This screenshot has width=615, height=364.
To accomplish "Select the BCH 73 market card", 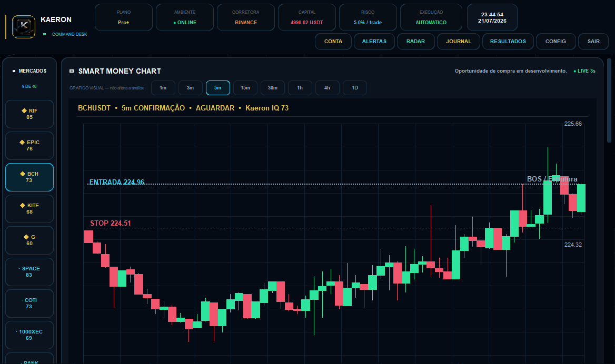I will pyautogui.click(x=29, y=177).
